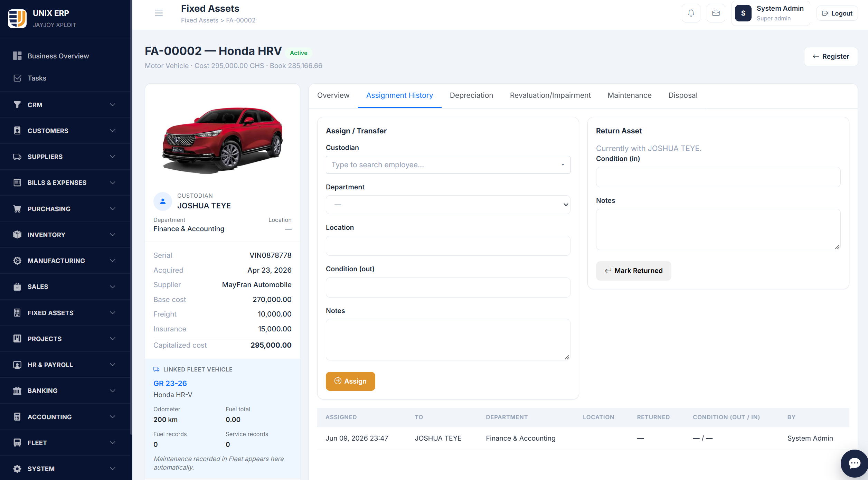Go back to Register
The height and width of the screenshot is (480, 868).
click(831, 56)
